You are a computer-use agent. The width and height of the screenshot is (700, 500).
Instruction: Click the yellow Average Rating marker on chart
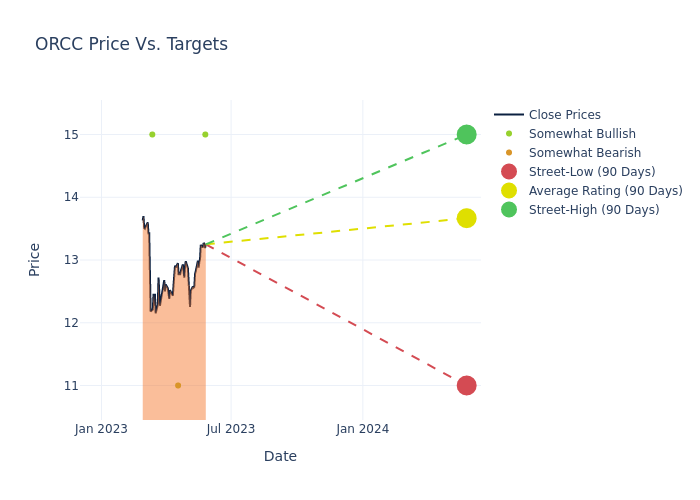click(x=466, y=218)
